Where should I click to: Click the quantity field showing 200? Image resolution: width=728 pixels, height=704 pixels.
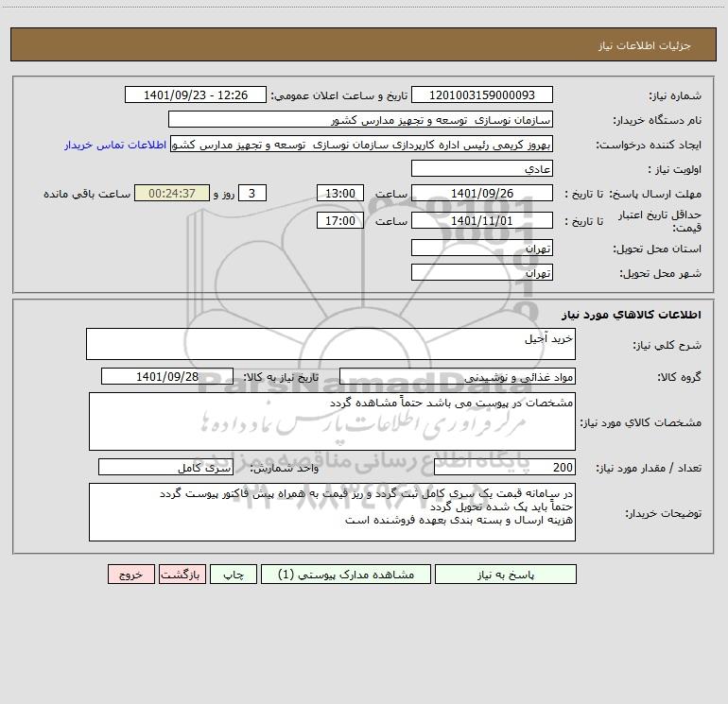pyautogui.click(x=505, y=467)
